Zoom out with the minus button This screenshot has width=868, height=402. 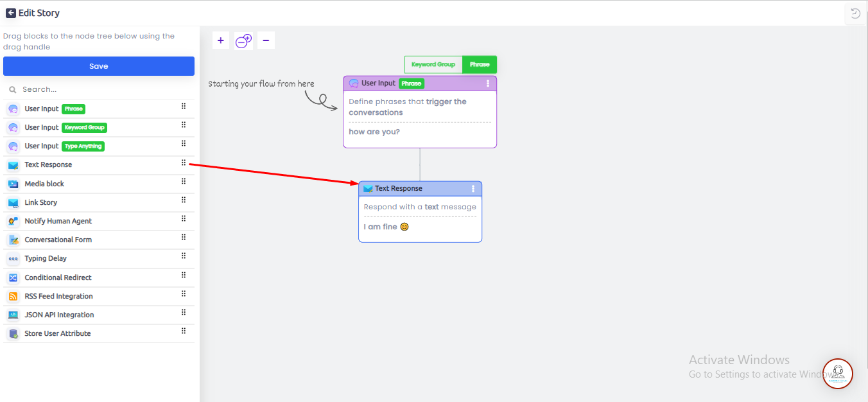[x=266, y=40]
